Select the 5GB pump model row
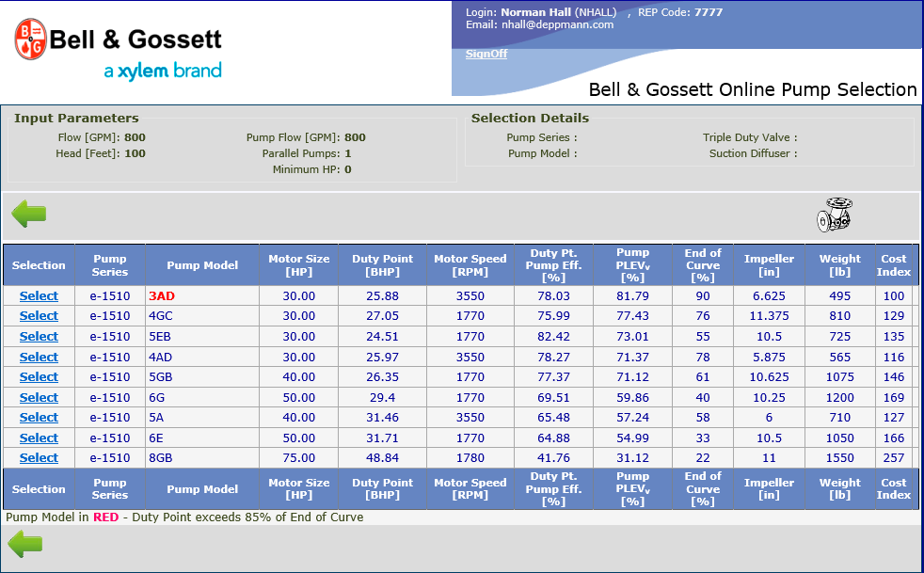This screenshot has height=573, width=924. [x=39, y=377]
